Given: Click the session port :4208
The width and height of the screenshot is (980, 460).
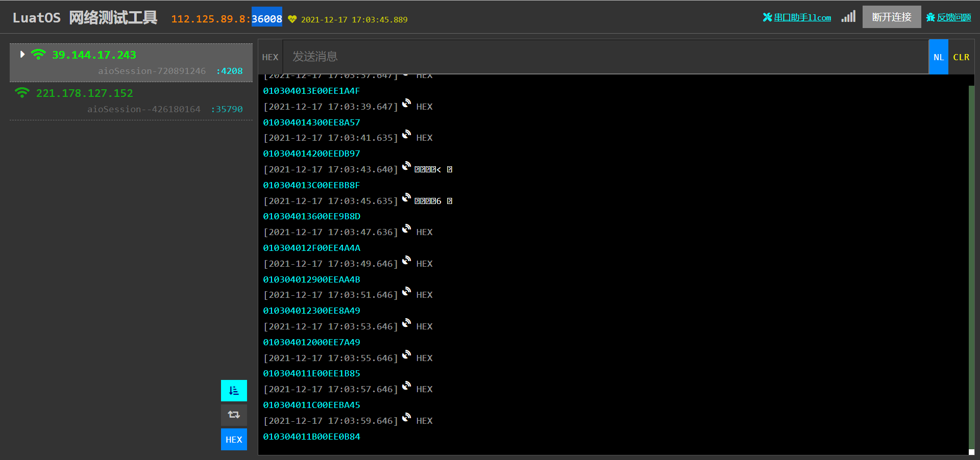Looking at the screenshot, I should tap(229, 71).
